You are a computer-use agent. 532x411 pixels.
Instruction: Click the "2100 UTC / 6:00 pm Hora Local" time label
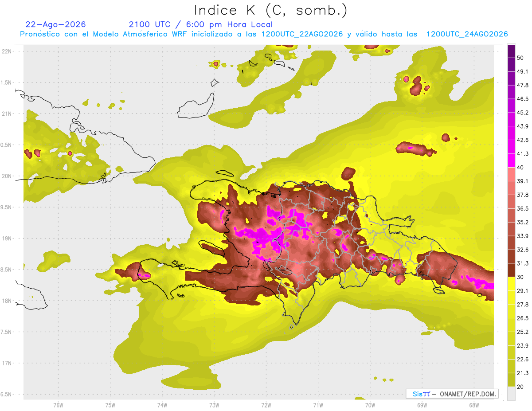(201, 24)
